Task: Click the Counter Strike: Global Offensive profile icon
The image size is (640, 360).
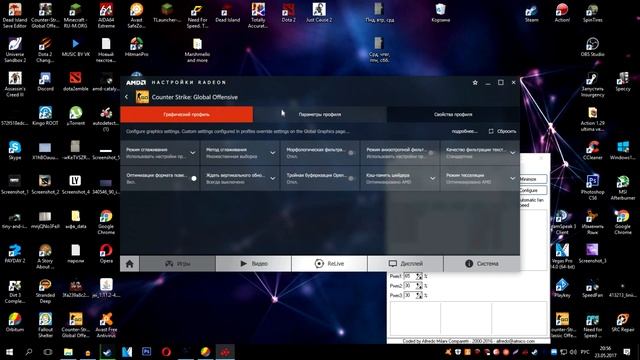Action: [x=142, y=97]
